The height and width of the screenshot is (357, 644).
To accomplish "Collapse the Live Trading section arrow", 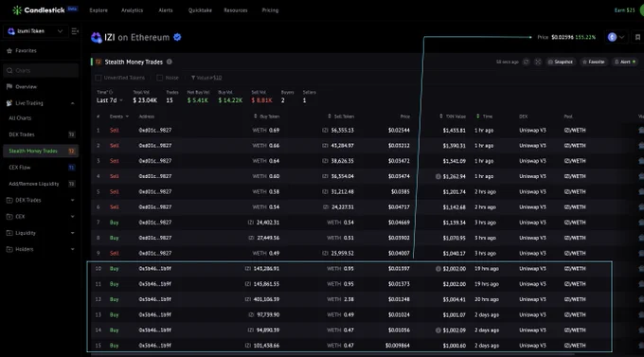I will click(x=73, y=103).
